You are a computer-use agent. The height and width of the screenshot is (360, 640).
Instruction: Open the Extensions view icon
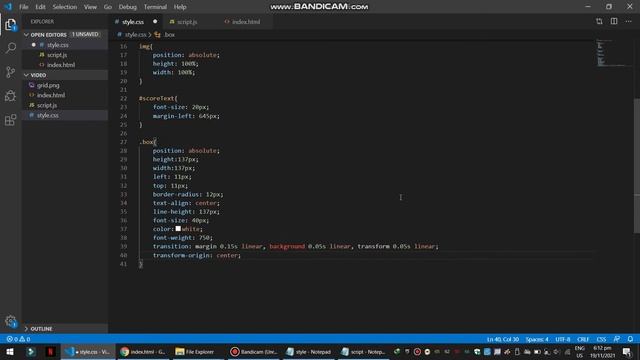11,120
